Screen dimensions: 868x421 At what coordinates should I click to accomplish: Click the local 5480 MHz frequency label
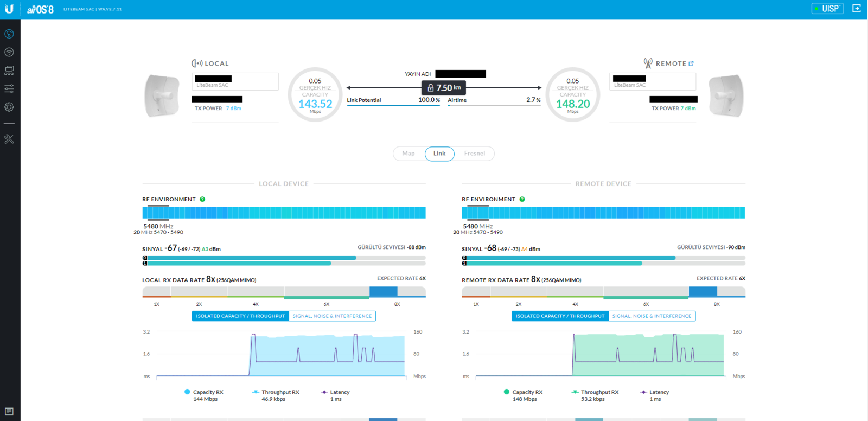[158, 226]
